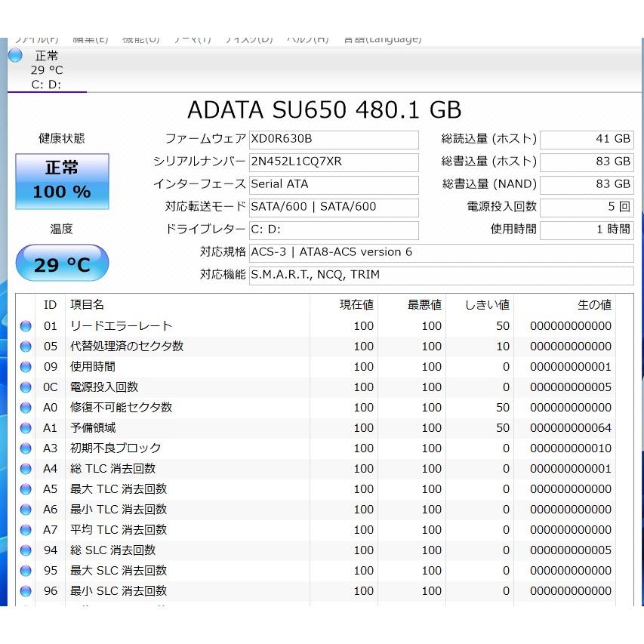Click the 項目名 column header
The height and width of the screenshot is (644, 644).
(x=187, y=305)
